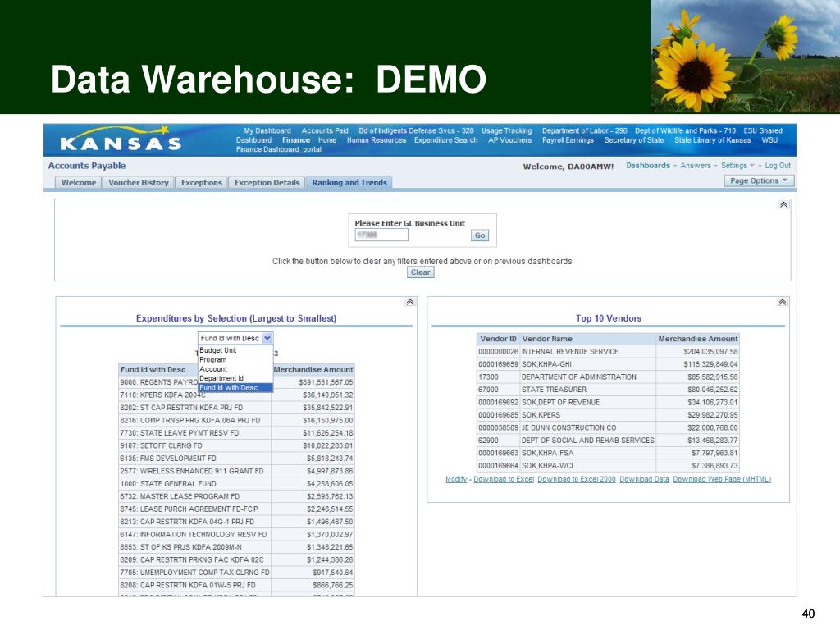Choose Department Id in dropdown list
This screenshot has height=630, width=840.
tap(221, 378)
